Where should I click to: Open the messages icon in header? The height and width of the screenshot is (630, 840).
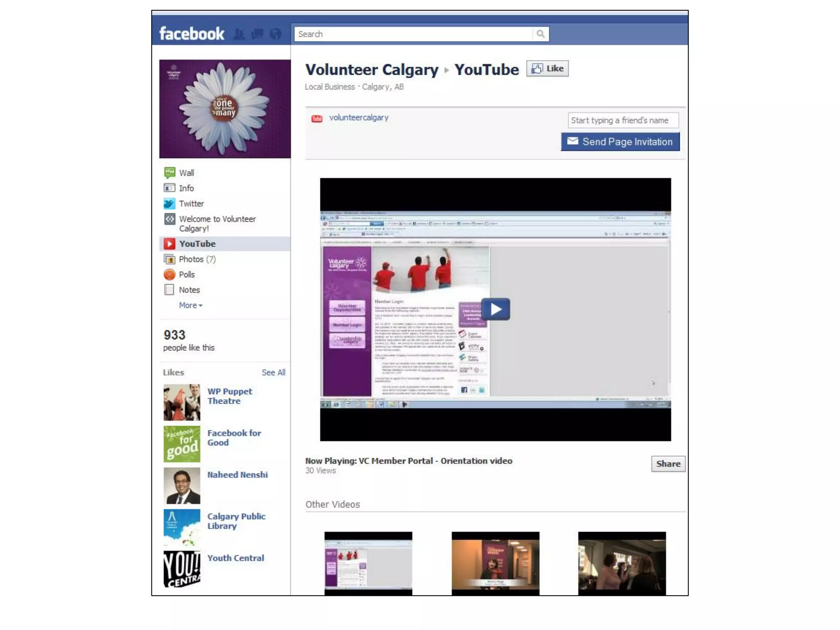tap(257, 34)
